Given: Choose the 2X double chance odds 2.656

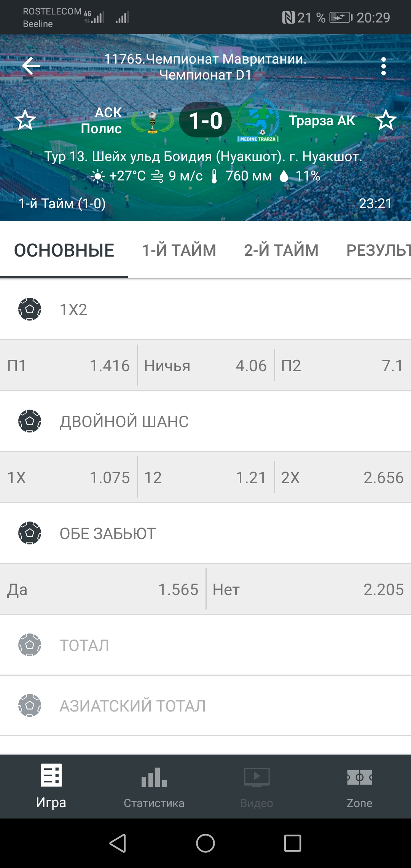Looking at the screenshot, I should click(x=342, y=477).
